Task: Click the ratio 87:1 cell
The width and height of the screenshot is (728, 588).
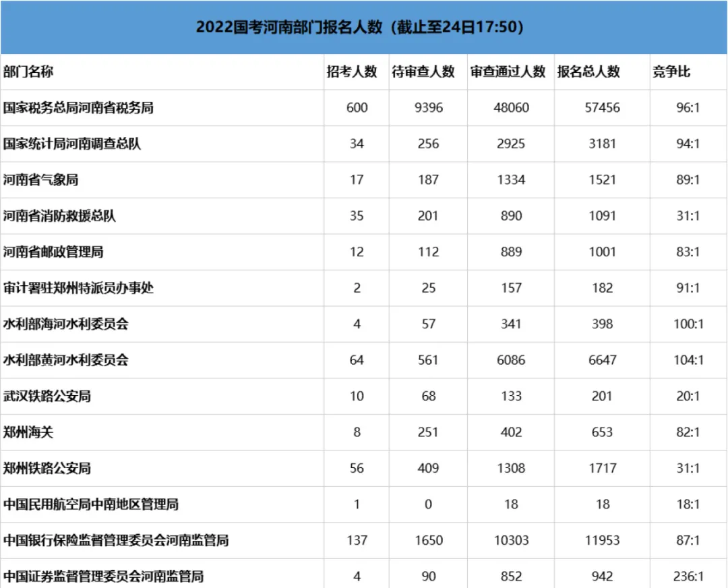Action: click(688, 540)
